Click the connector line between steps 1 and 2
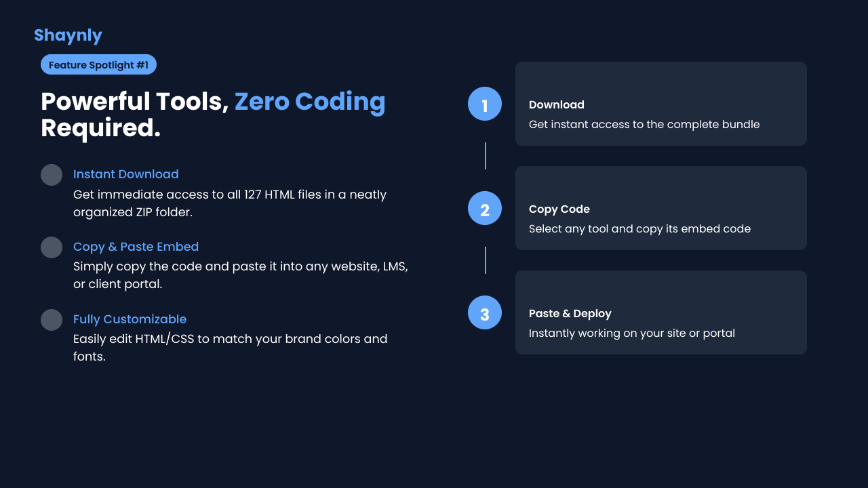Image resolution: width=868 pixels, height=488 pixels. click(486, 156)
